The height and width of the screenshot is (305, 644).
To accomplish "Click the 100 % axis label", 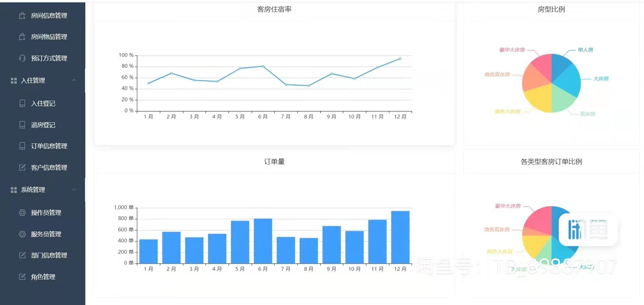I will [126, 55].
